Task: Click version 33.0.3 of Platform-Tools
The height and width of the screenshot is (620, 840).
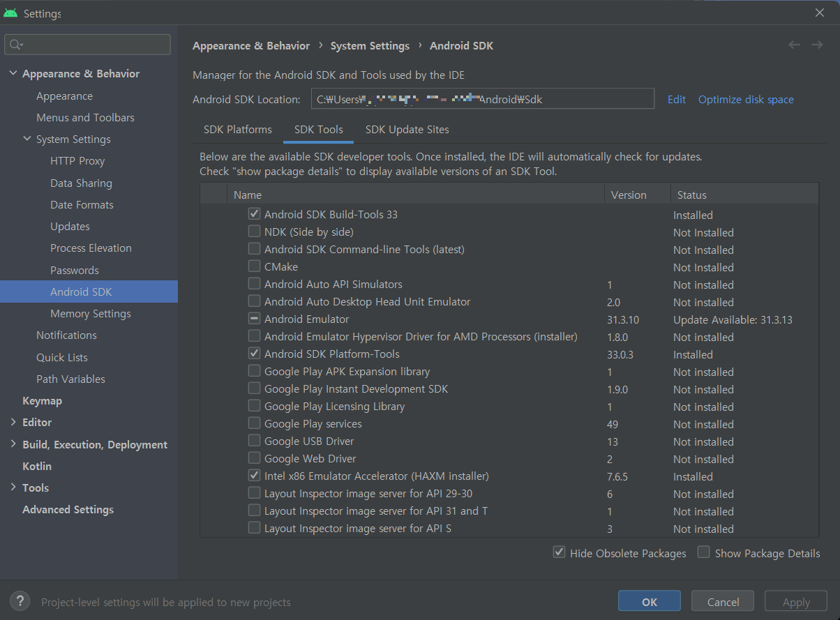Action: (620, 354)
